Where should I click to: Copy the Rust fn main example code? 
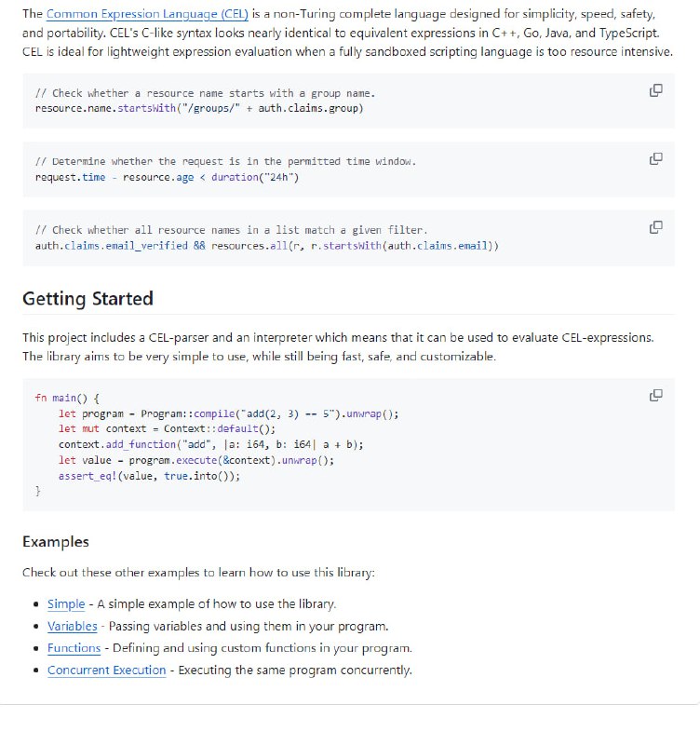click(x=655, y=395)
